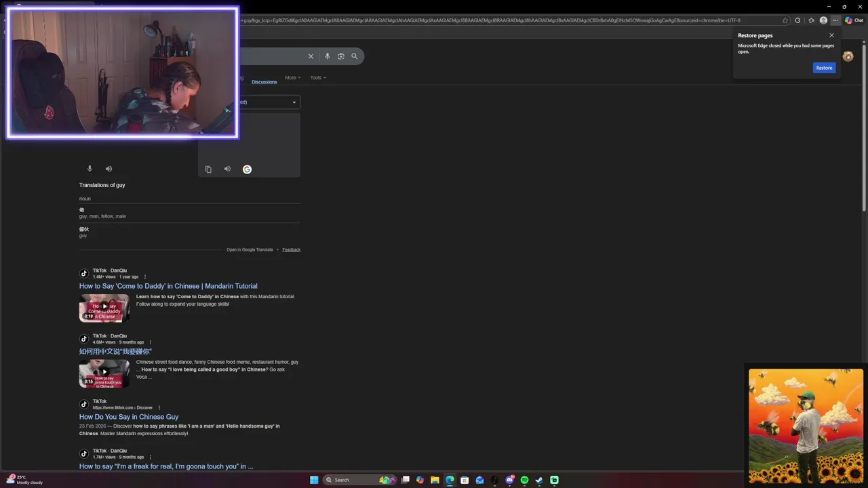Listen to the translated text
Image resolution: width=868 pixels, height=488 pixels.
click(x=227, y=169)
